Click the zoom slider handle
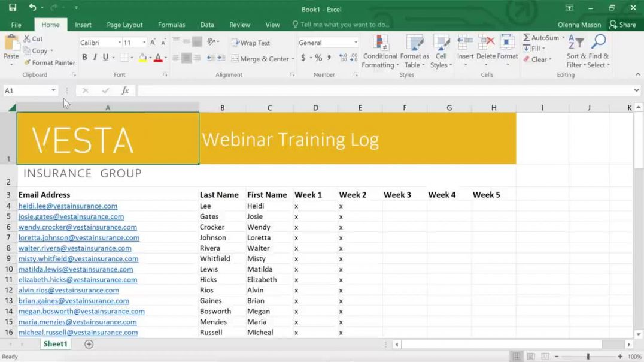Viewport: 644px width, 362px height. (x=588, y=356)
